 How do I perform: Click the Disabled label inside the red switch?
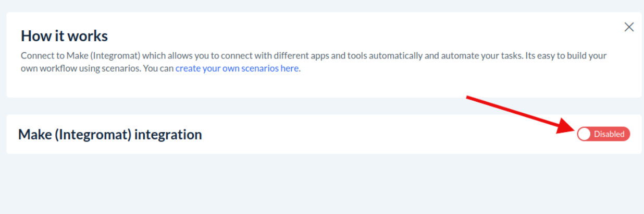click(609, 134)
